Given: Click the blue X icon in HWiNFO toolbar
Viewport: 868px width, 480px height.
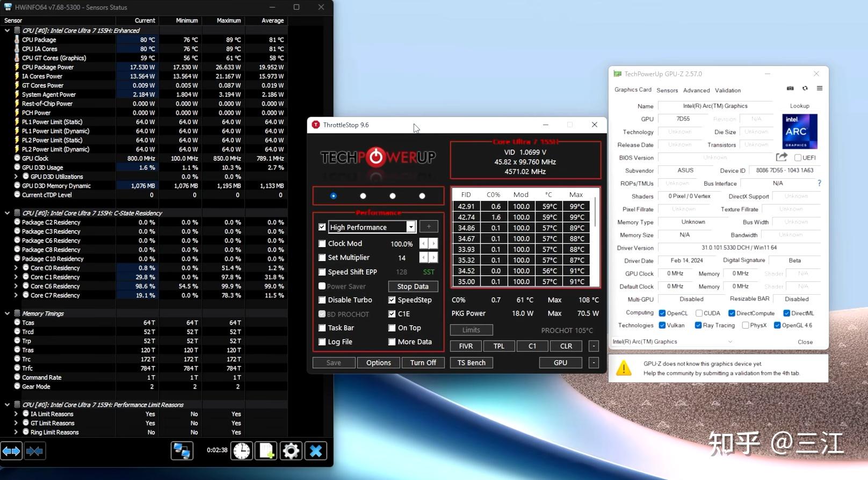Looking at the screenshot, I should pos(316,451).
